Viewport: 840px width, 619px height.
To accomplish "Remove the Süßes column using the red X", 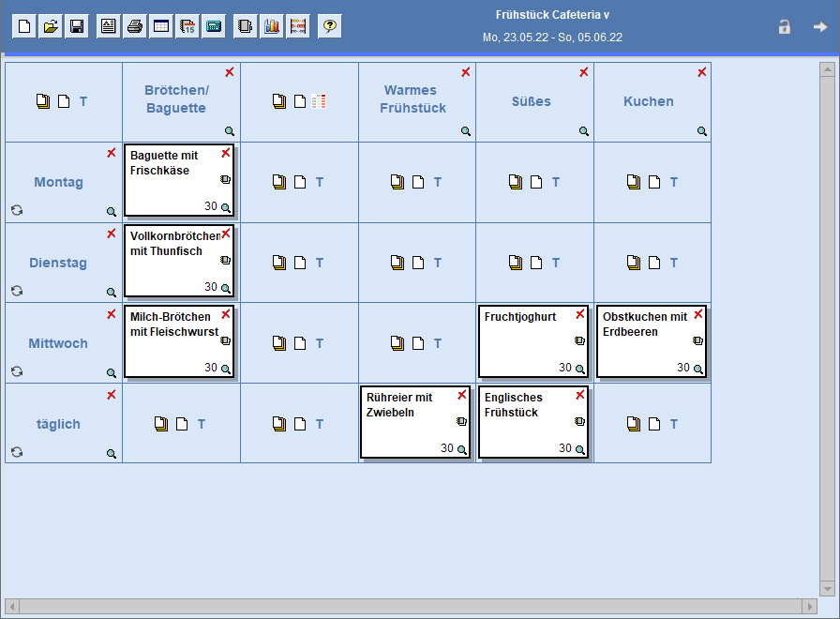I will (x=583, y=72).
